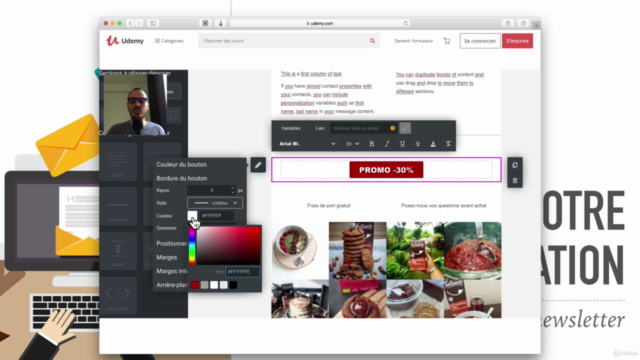Pick the black preset color swatch
This screenshot has width=640, height=360.
tap(233, 285)
